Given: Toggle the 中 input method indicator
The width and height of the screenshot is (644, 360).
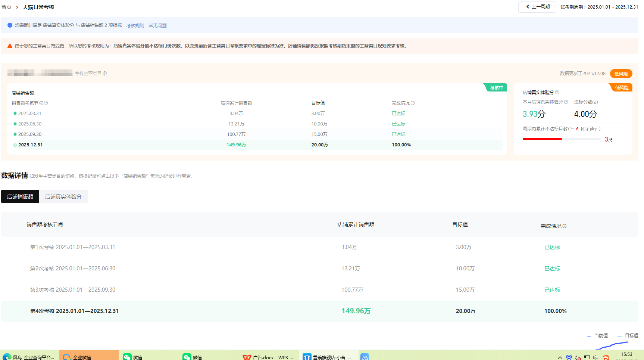Looking at the screenshot, I should click(x=595, y=357).
